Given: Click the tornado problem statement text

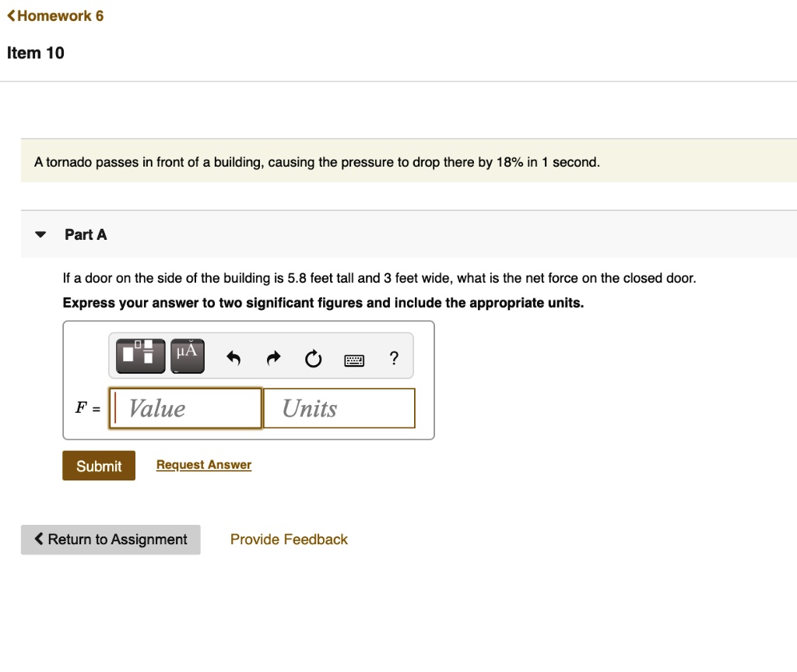Looking at the screenshot, I should click(318, 162).
